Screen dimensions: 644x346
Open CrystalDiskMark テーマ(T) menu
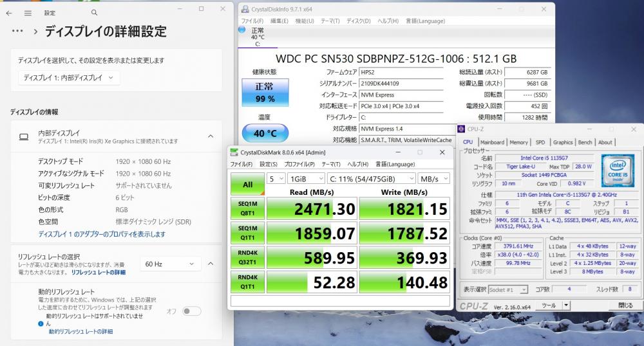[x=331, y=164]
